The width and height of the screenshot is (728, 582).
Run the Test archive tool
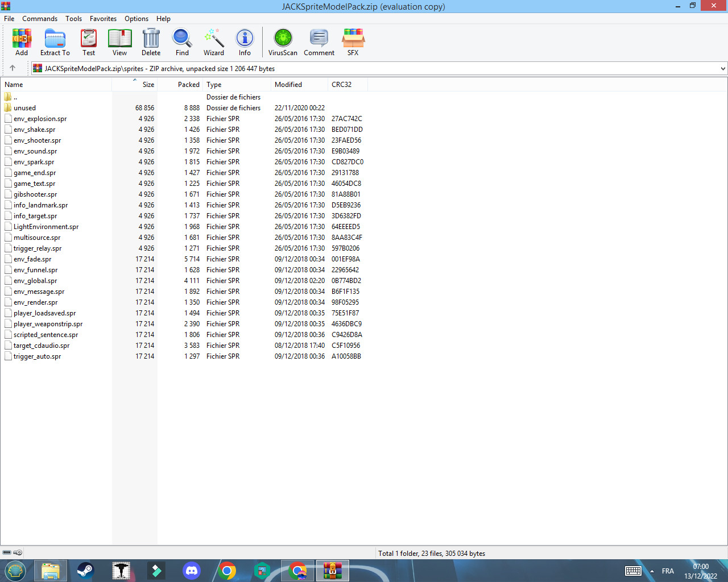[x=89, y=42]
